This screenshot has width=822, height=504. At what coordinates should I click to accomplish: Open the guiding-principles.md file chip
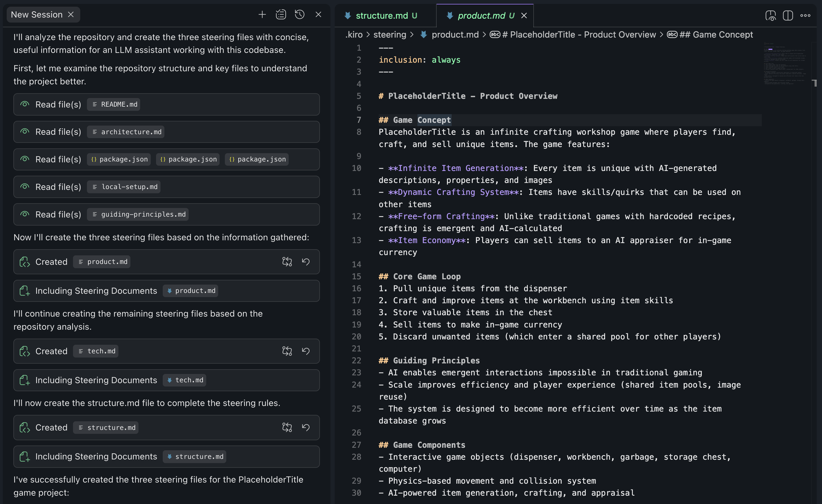tap(138, 214)
